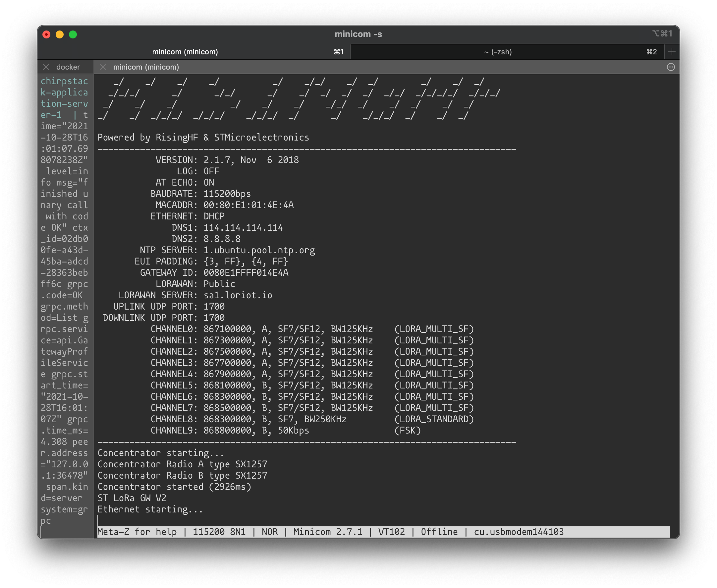Click chirpstac text in docker pane
Image resolution: width=717 pixels, height=588 pixels.
click(x=64, y=81)
